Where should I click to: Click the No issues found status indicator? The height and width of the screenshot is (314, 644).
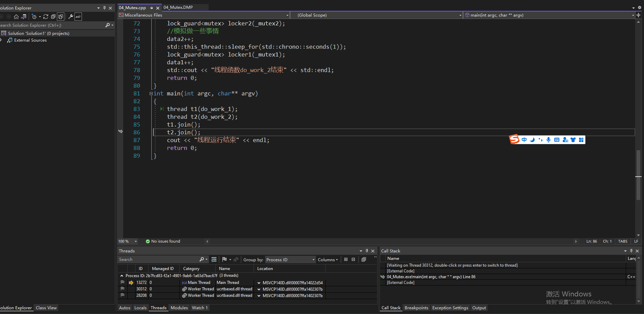(x=163, y=241)
